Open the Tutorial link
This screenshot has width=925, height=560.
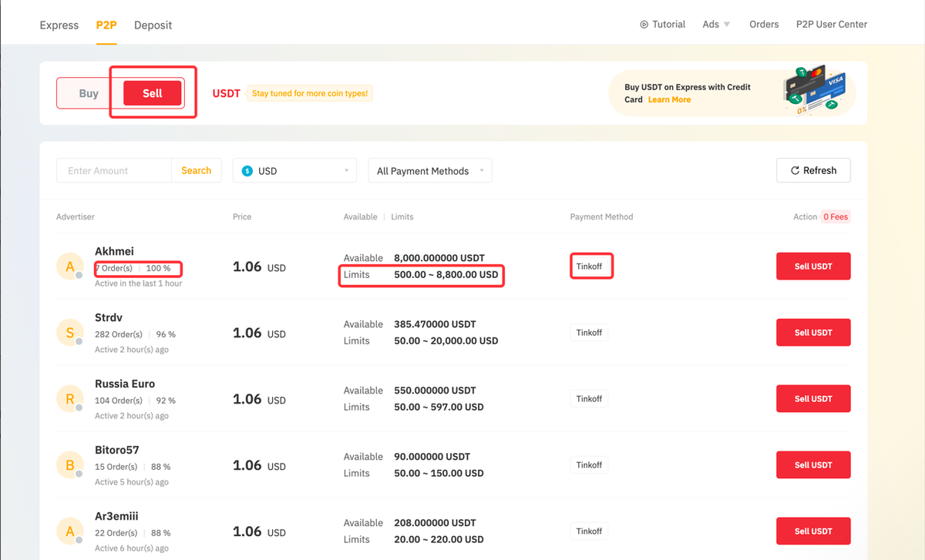pyautogui.click(x=662, y=25)
